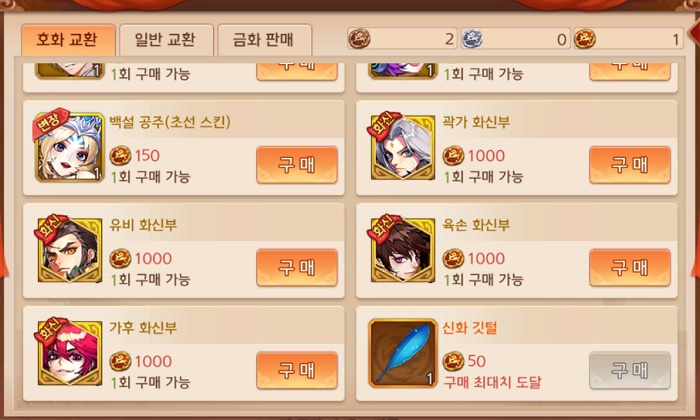Purchase 가후 화신부 via 구매 button
This screenshot has height=420, width=700.
pyautogui.click(x=297, y=370)
